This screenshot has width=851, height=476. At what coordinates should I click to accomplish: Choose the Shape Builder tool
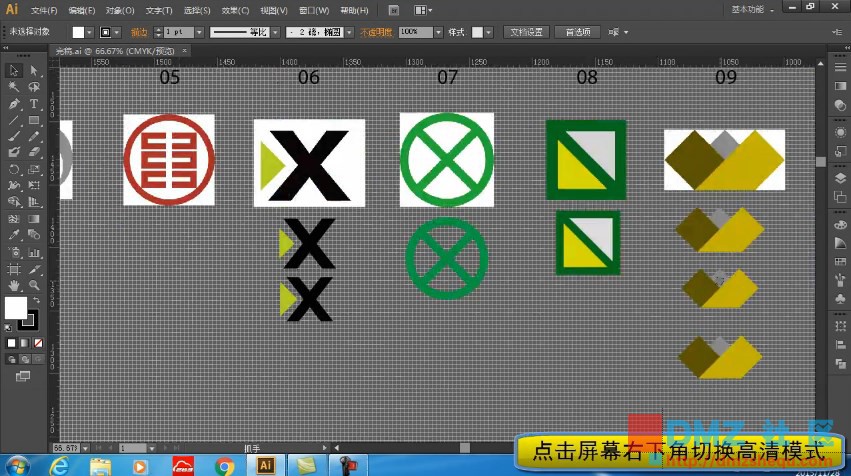tap(14, 202)
